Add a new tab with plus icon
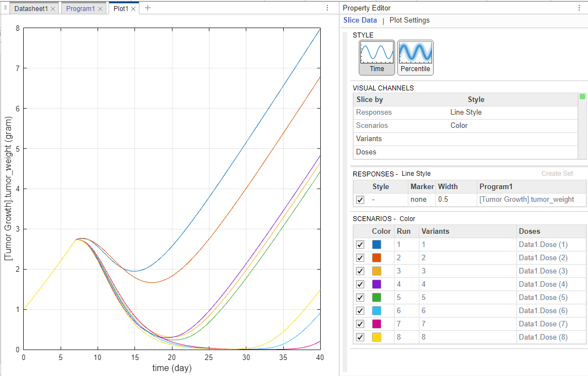The width and height of the screenshot is (588, 376). pyautogui.click(x=147, y=8)
